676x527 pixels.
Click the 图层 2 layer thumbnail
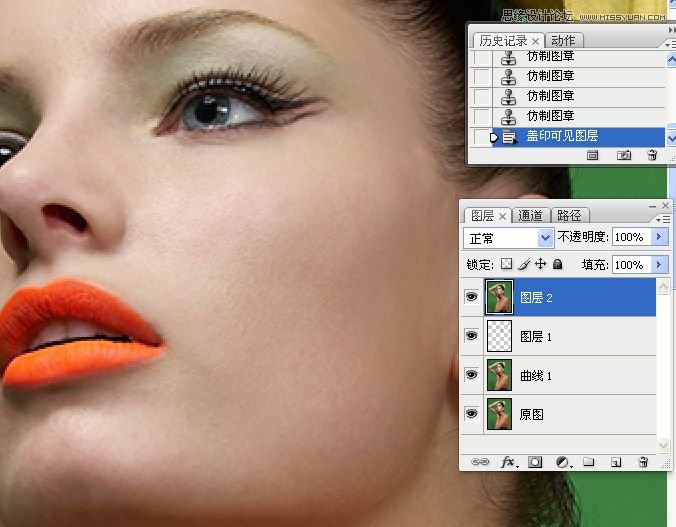499,297
